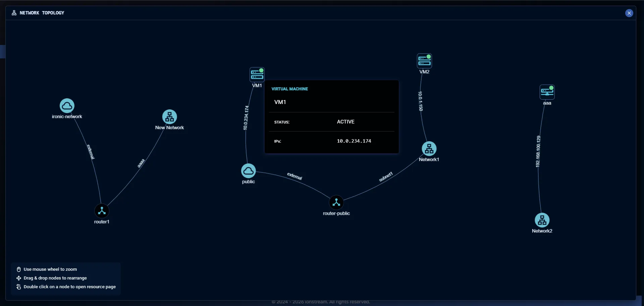Click the NETWORK TOPOLOGY title text
Viewport: 644px width, 306px height.
pos(42,13)
